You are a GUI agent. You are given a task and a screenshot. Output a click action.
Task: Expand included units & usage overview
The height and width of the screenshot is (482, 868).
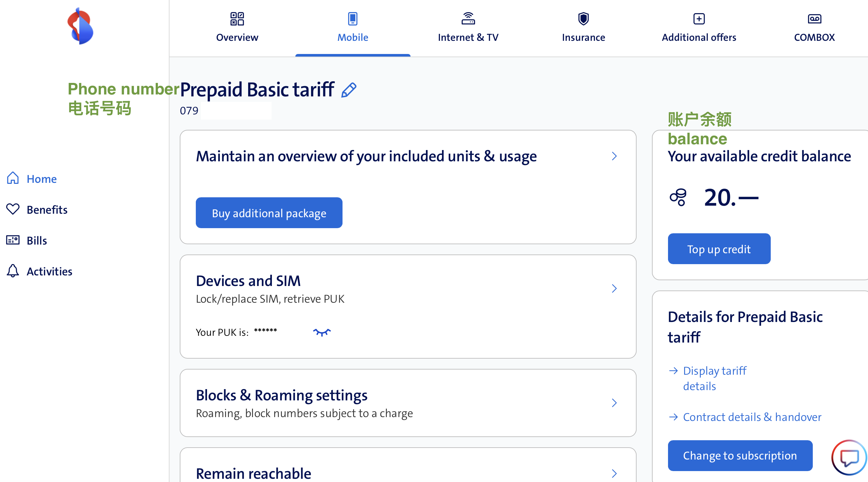tap(614, 156)
